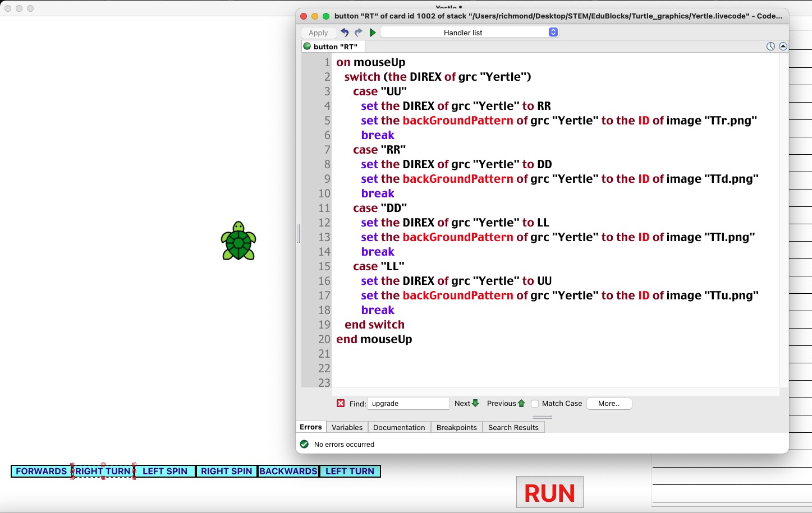Click the undo arrow in script editor

coord(345,33)
